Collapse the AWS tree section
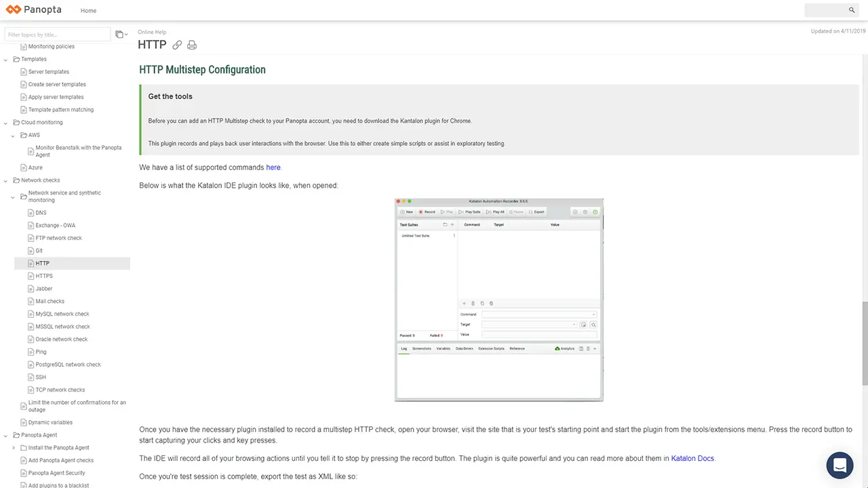This screenshot has width=868, height=488. pos(14,136)
